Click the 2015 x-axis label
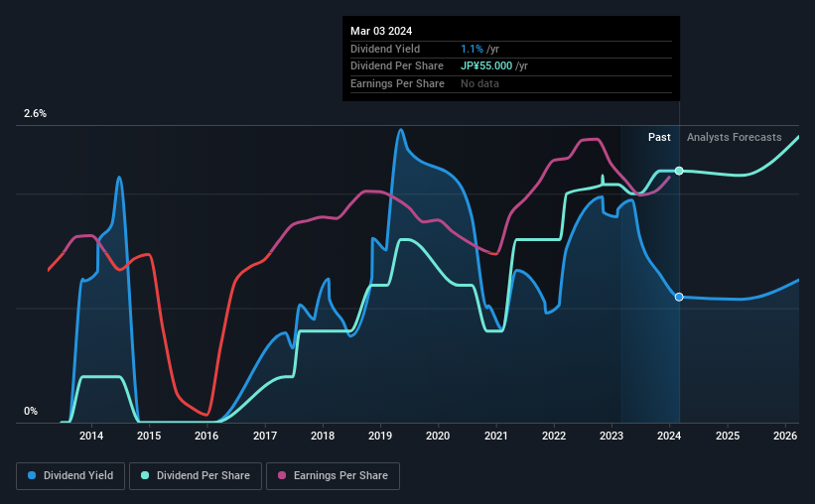Screen dimensions: 815x504 [x=149, y=436]
